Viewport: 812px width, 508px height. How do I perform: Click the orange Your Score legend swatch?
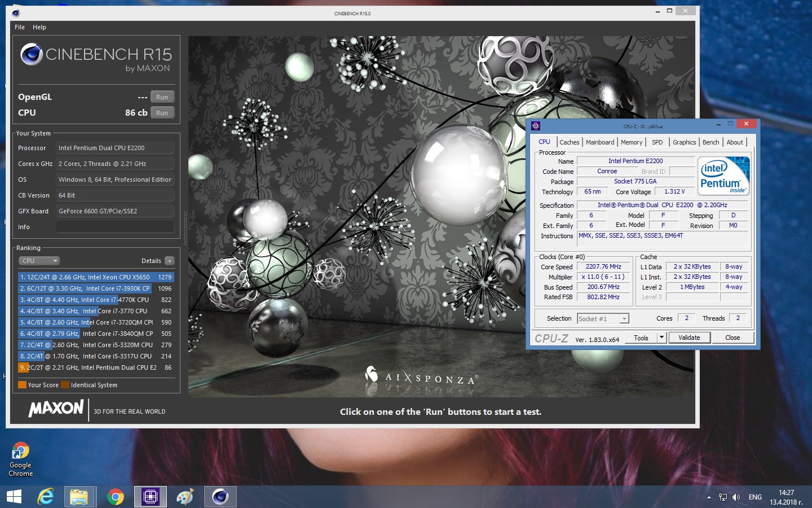point(22,385)
